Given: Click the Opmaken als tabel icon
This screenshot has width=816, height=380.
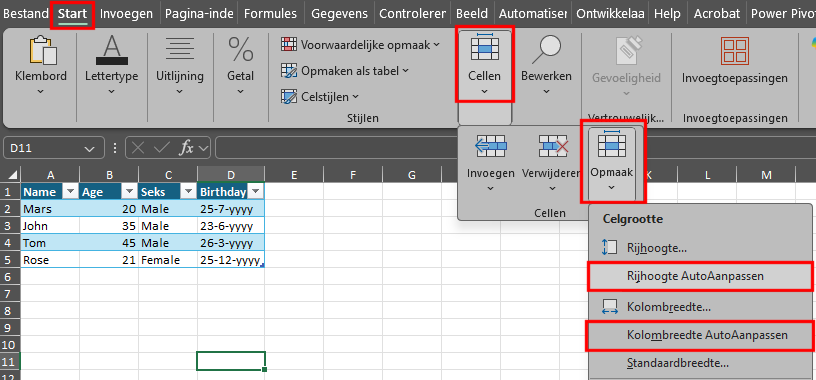Looking at the screenshot, I should [x=288, y=70].
